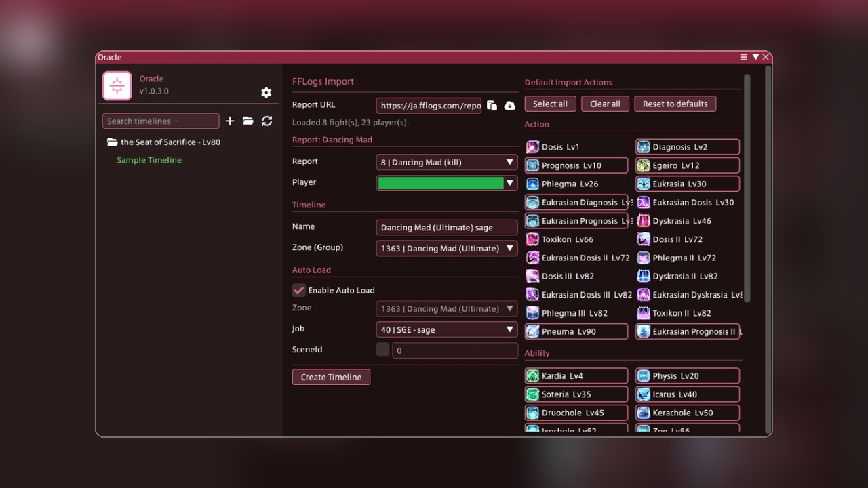Open the green Player dropdown
The height and width of the screenshot is (488, 868).
(447, 183)
